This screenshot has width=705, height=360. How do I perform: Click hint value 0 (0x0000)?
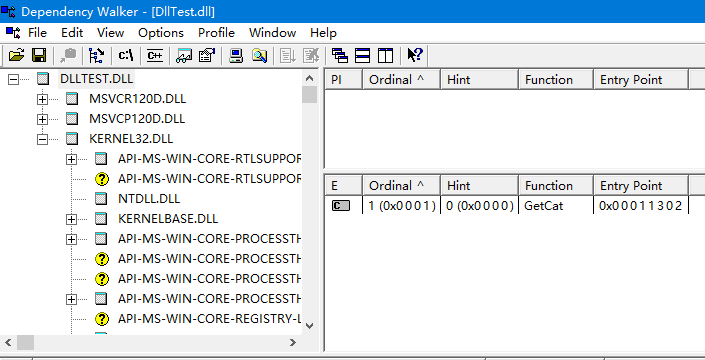click(x=480, y=206)
